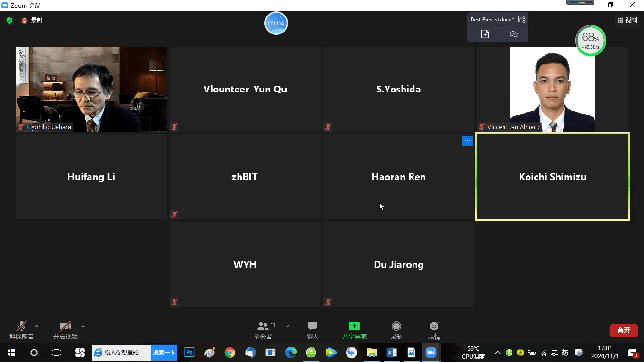Open the view layout menu
644x362 pixels.
[627, 20]
